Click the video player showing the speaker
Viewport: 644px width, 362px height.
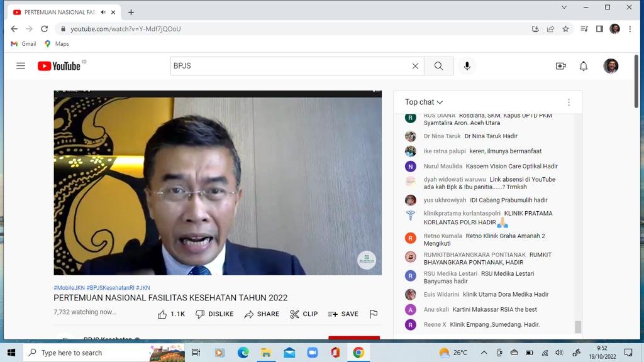point(218,183)
